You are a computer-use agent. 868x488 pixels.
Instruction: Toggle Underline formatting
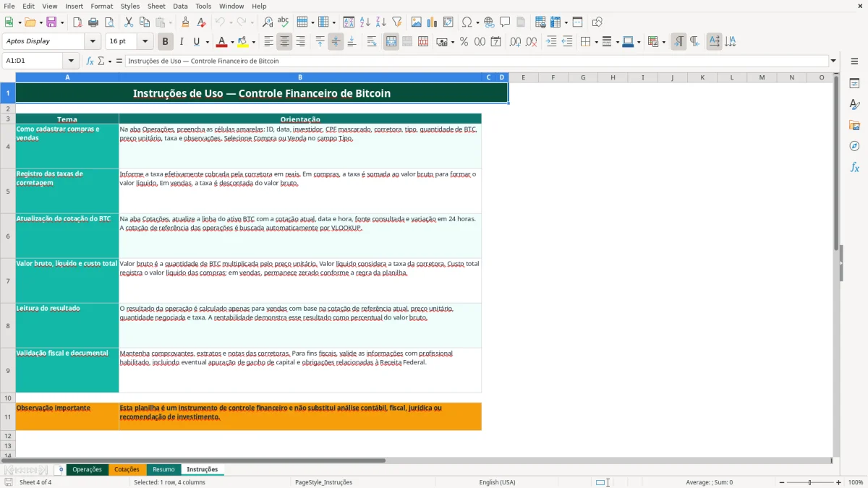click(x=197, y=42)
